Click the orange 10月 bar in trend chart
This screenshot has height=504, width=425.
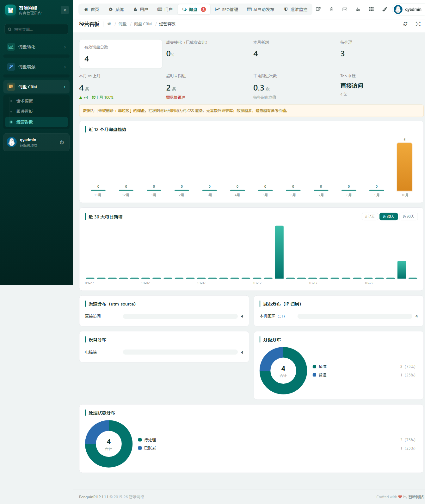404,167
